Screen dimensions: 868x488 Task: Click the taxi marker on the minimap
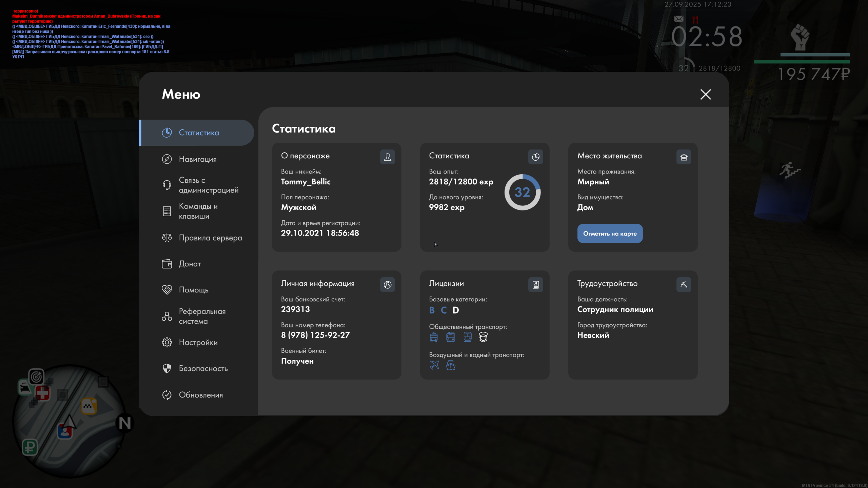click(89, 406)
